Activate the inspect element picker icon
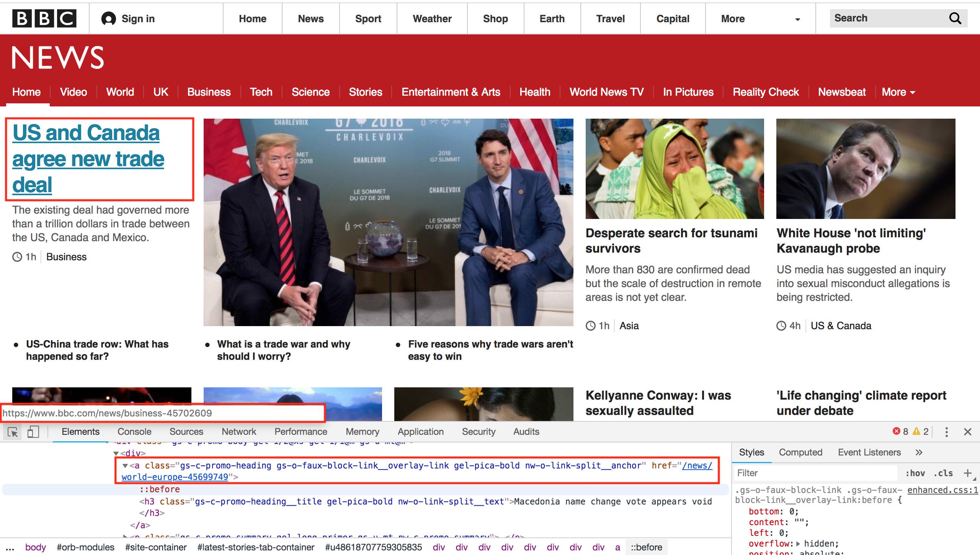This screenshot has width=980, height=555. click(x=13, y=432)
